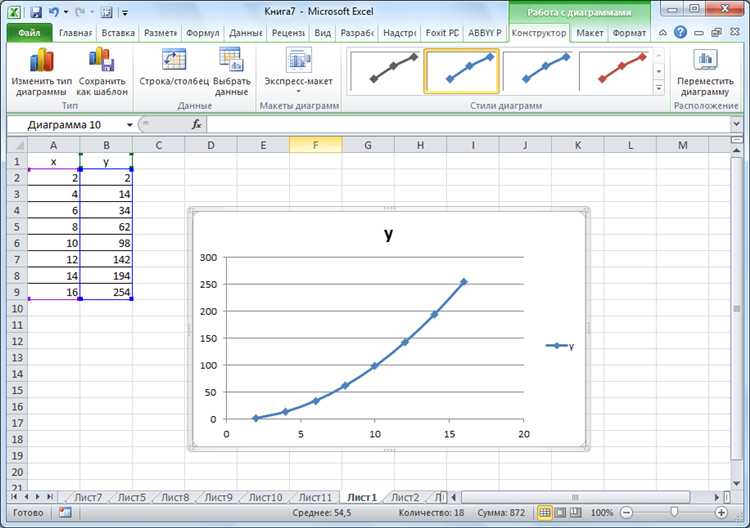Screen dimensions: 750x528
Task: Switch to Normal view in status bar
Action: click(544, 513)
